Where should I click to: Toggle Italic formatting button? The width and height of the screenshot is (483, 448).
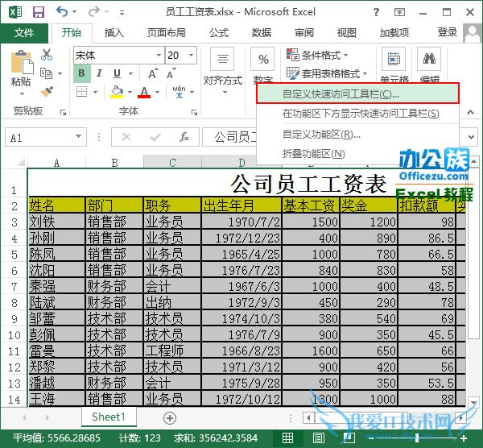(x=98, y=73)
